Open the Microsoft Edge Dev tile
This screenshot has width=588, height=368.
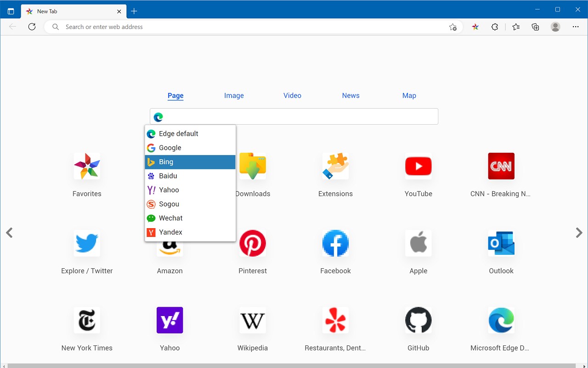501,320
